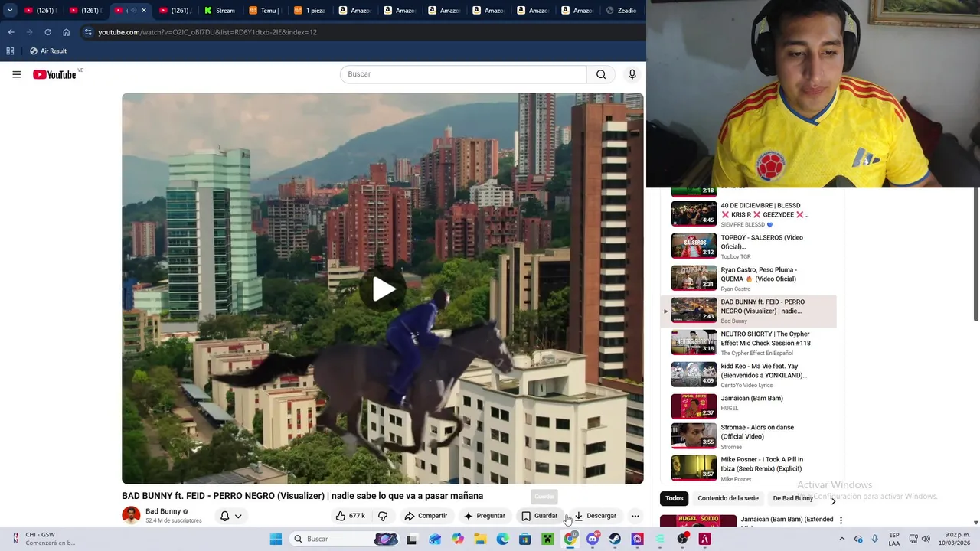The width and height of the screenshot is (980, 551).
Task: Show hidden system tray icons
Action: (842, 539)
